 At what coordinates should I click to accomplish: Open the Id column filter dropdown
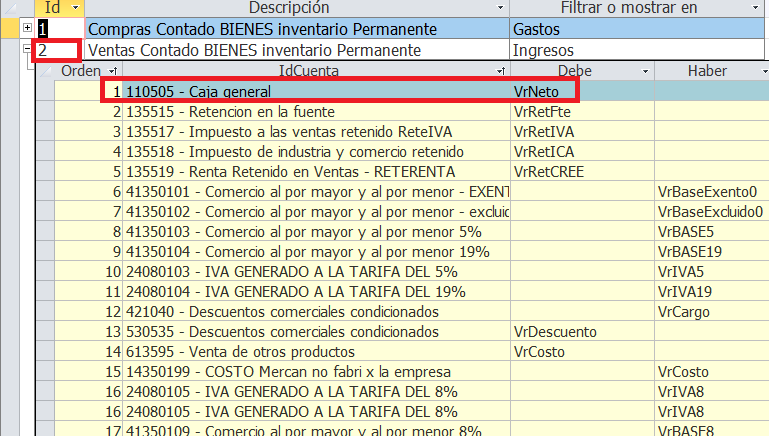[x=76, y=7]
